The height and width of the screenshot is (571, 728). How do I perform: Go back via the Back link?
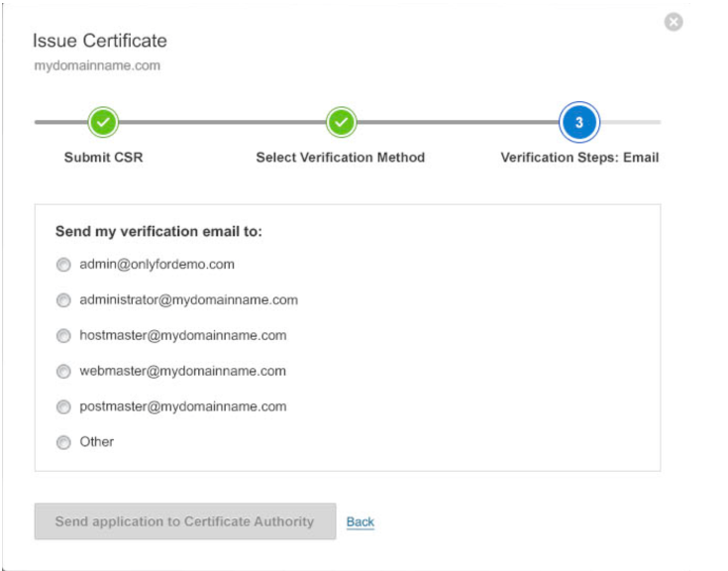coord(361,521)
